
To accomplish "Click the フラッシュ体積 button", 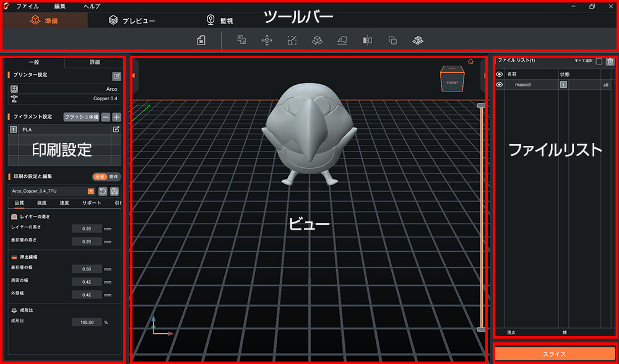I will (81, 117).
